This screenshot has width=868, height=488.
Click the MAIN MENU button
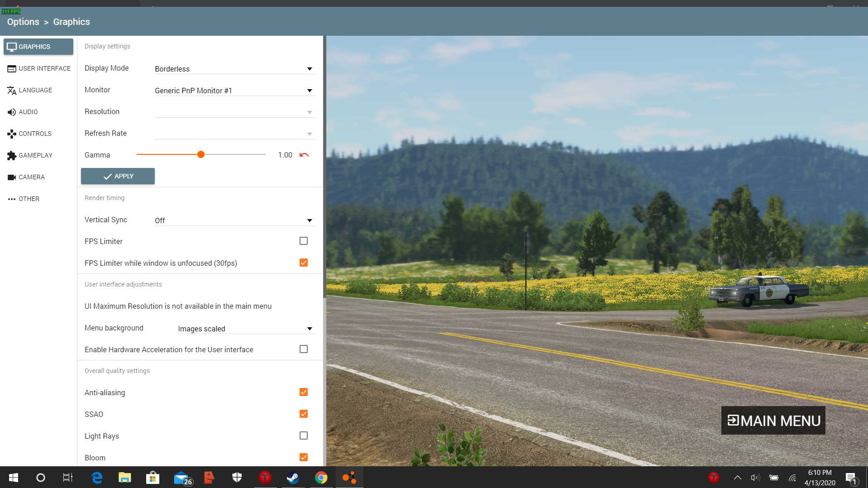[773, 421]
